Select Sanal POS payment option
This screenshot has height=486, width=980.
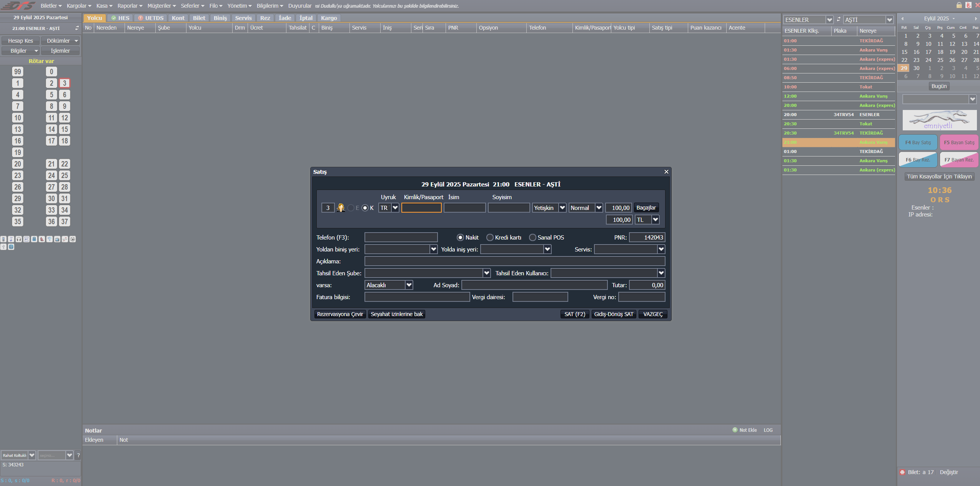point(532,238)
